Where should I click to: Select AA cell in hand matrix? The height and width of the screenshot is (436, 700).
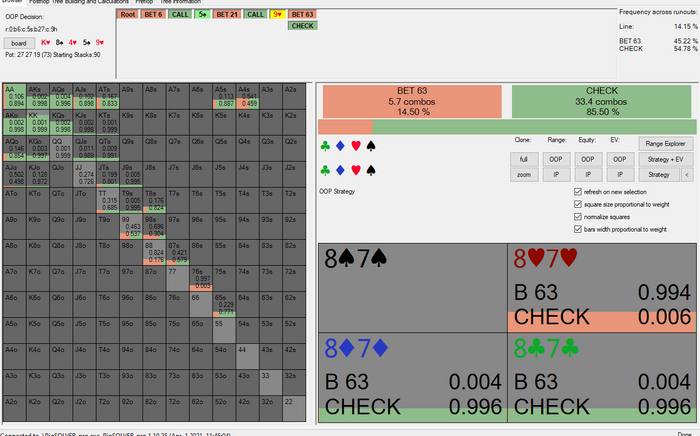(x=14, y=96)
